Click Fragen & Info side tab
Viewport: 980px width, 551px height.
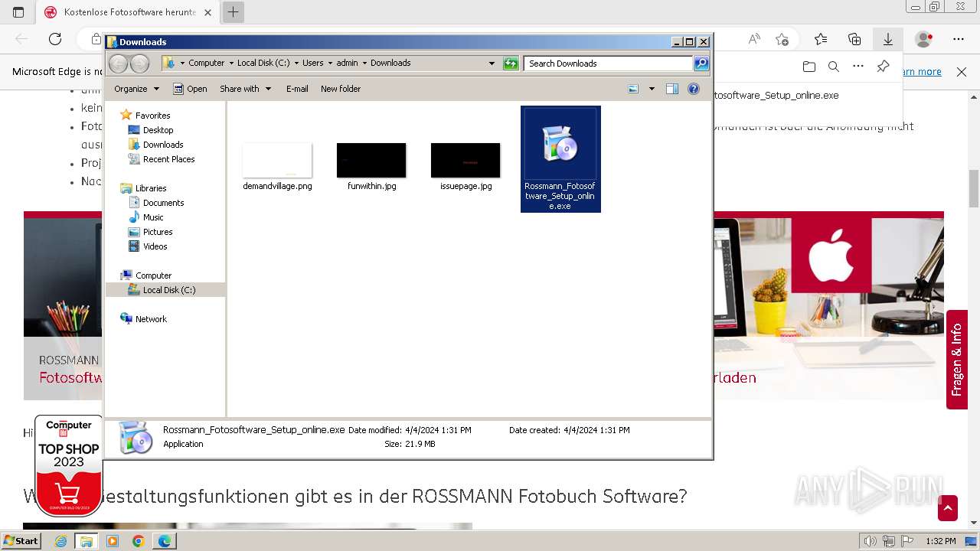[x=957, y=360]
